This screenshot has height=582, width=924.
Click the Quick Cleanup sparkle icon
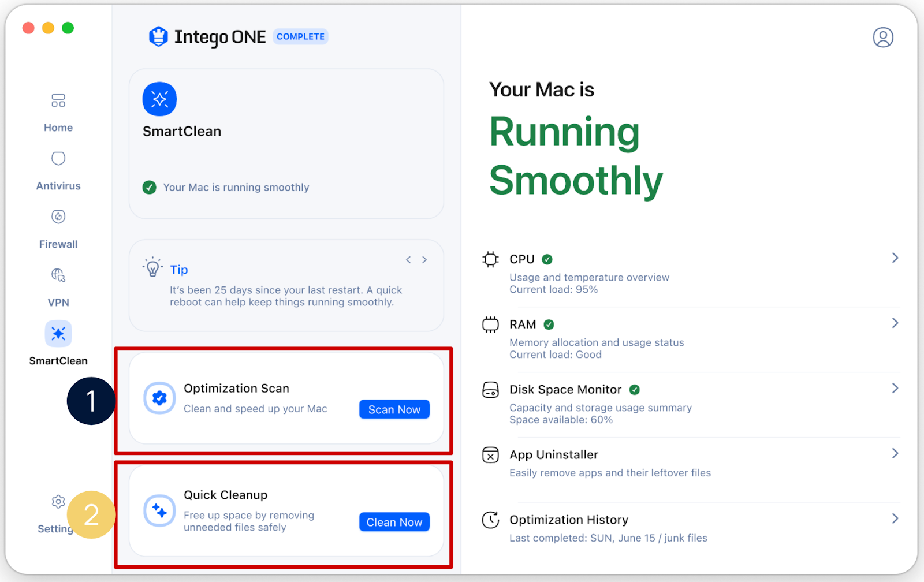click(x=159, y=510)
